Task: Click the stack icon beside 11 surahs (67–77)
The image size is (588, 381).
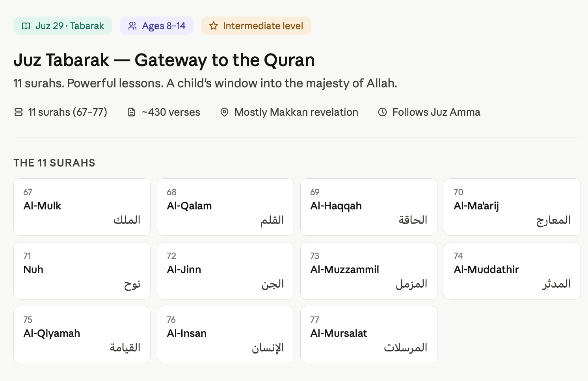Action: tap(19, 112)
